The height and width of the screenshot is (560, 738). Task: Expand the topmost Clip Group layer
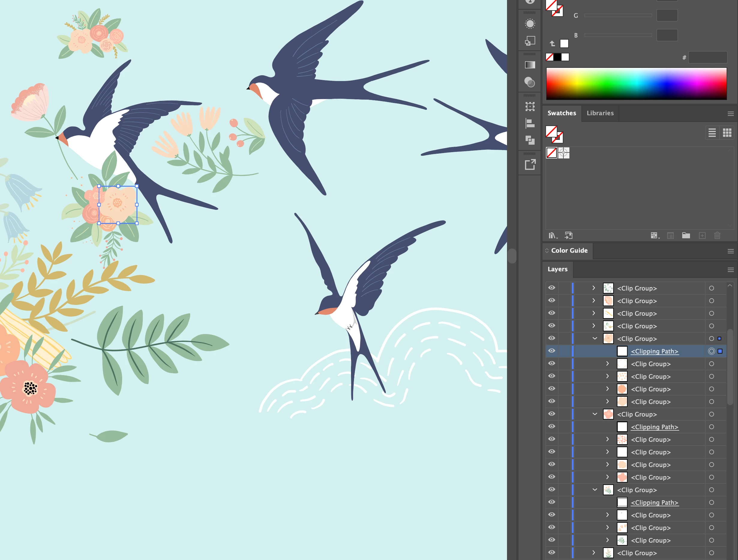click(593, 288)
